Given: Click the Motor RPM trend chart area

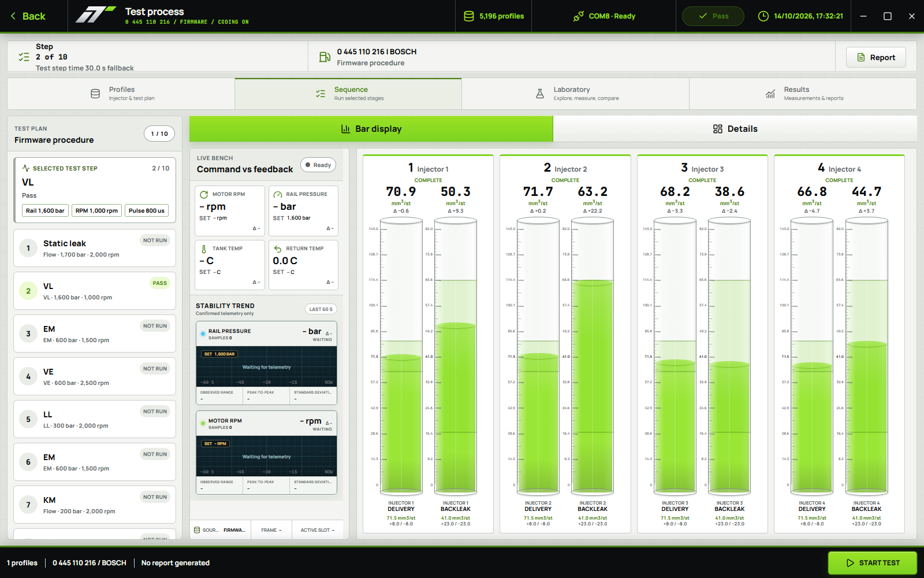Looking at the screenshot, I should 266,456.
